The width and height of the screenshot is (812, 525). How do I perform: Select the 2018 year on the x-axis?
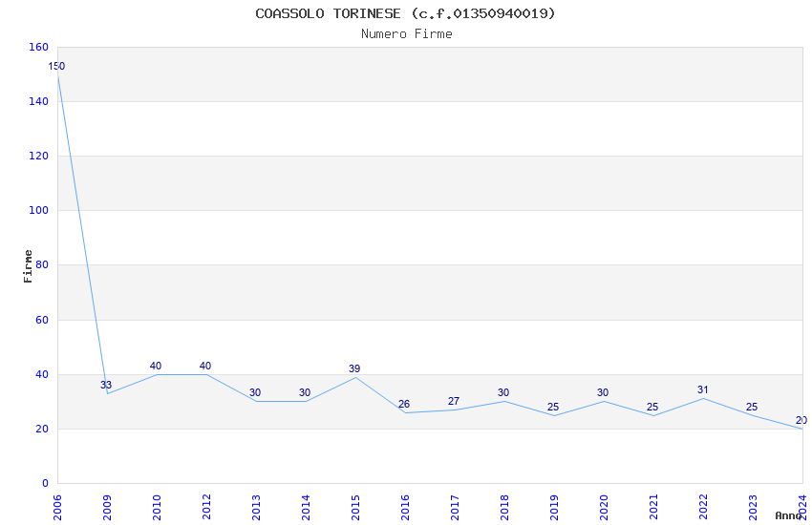[x=504, y=508]
